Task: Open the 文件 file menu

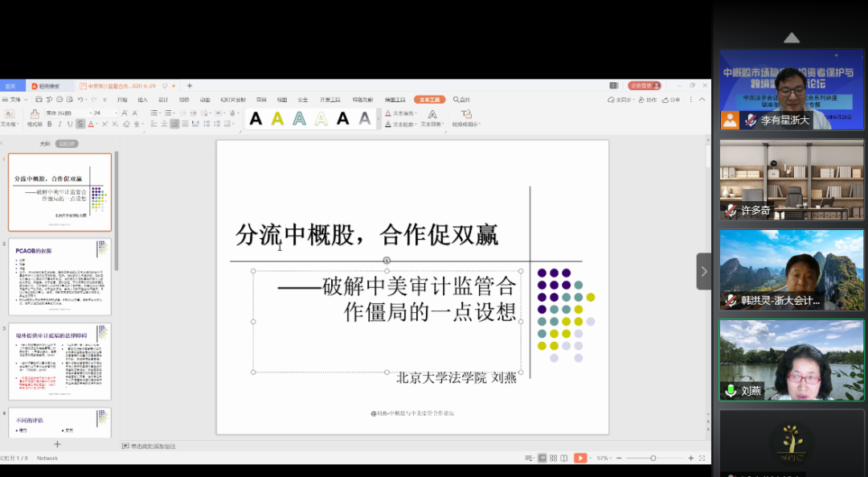Action: click(15, 99)
